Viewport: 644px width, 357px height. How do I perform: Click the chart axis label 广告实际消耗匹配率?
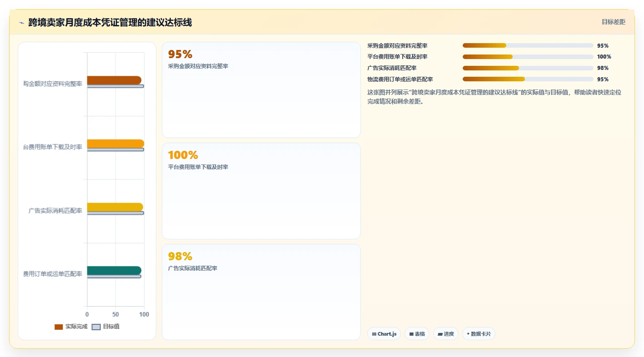pos(55,211)
